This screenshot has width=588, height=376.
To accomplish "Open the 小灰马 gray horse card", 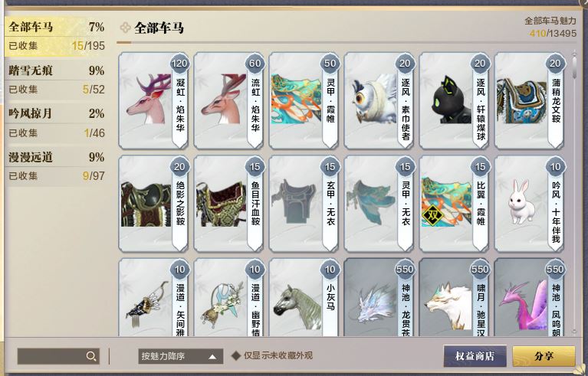I will point(304,297).
